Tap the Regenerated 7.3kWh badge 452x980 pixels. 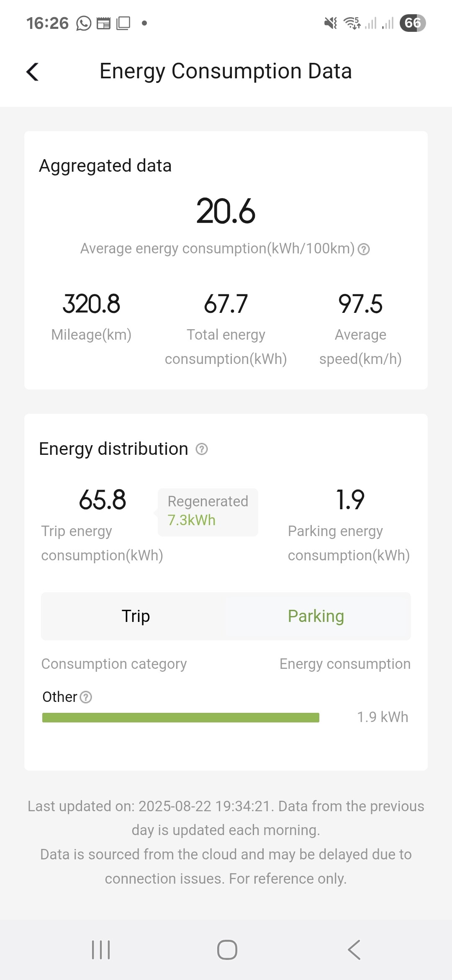pos(208,512)
